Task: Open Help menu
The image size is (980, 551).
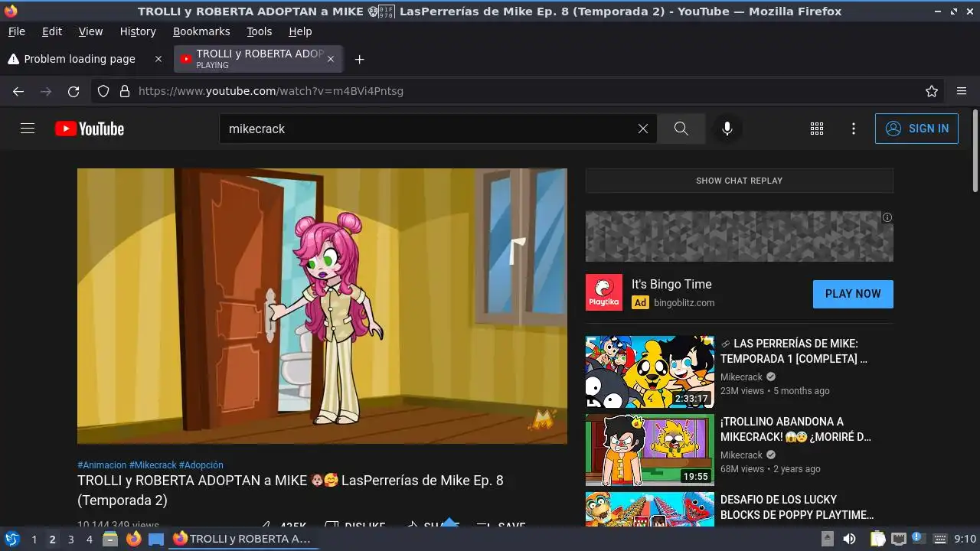Action: [300, 31]
